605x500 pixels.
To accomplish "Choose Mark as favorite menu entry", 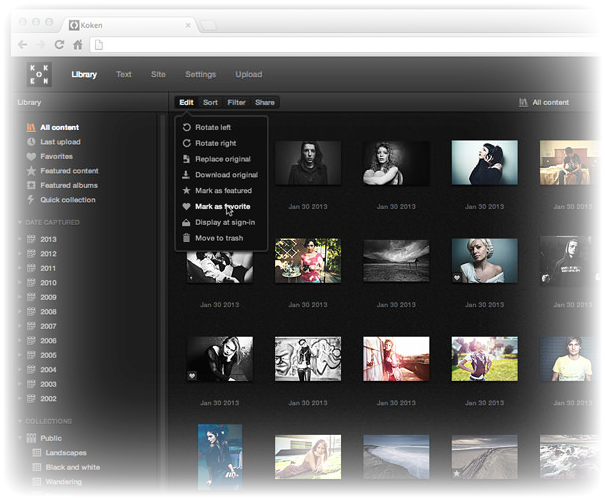I will (x=221, y=206).
